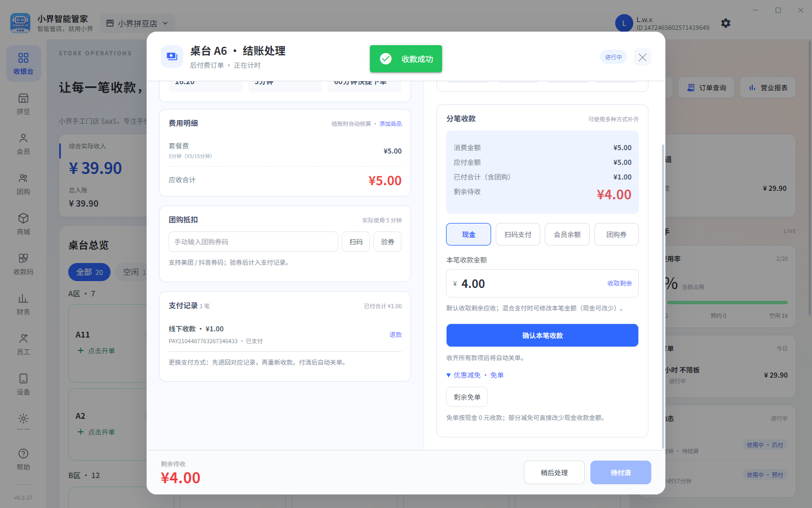Click 验券 button in 团购抵扣

pos(387,242)
